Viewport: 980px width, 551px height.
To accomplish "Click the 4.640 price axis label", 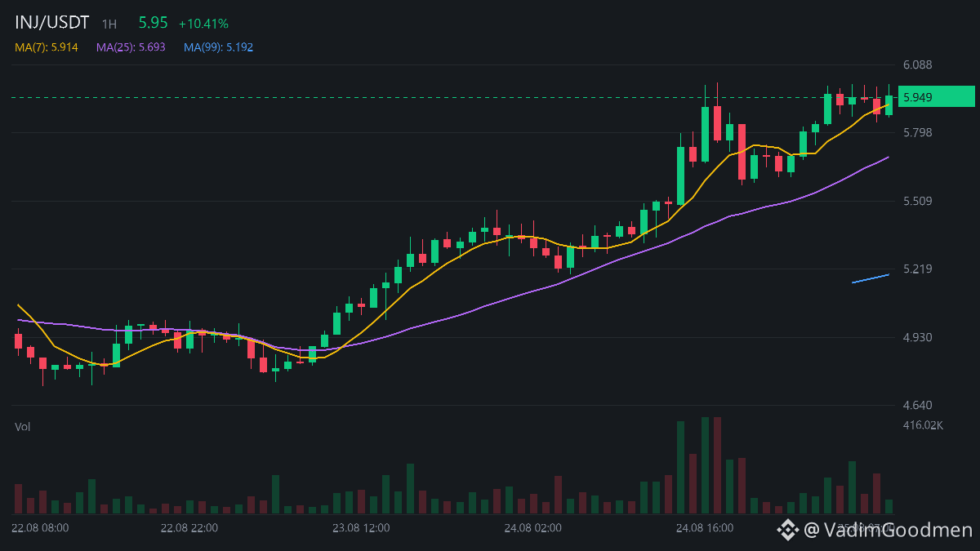I will [918, 405].
